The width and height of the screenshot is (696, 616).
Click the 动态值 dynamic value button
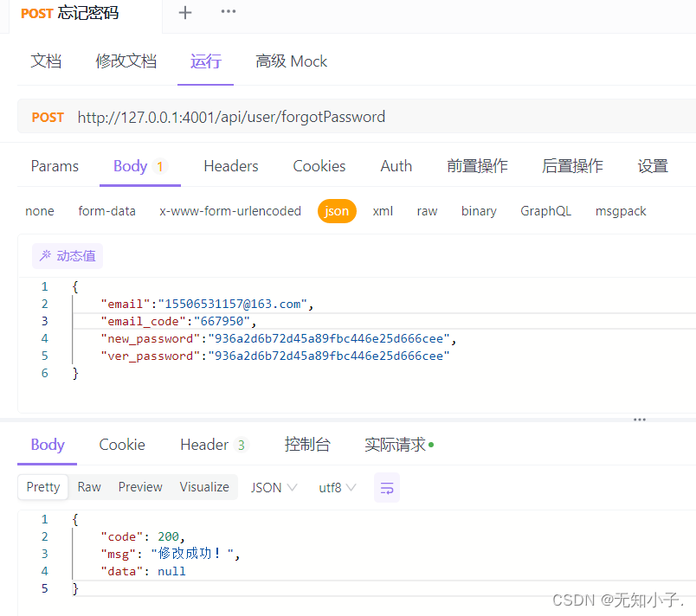[68, 256]
